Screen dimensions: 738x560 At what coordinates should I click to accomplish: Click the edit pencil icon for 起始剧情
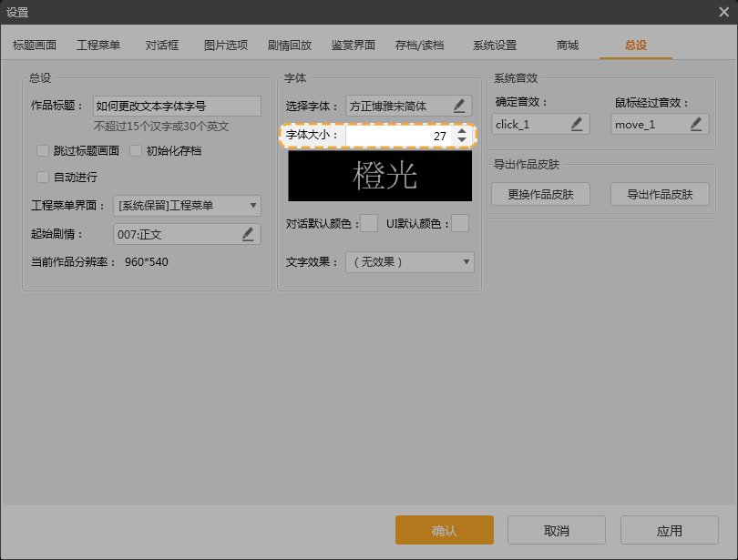(x=248, y=235)
